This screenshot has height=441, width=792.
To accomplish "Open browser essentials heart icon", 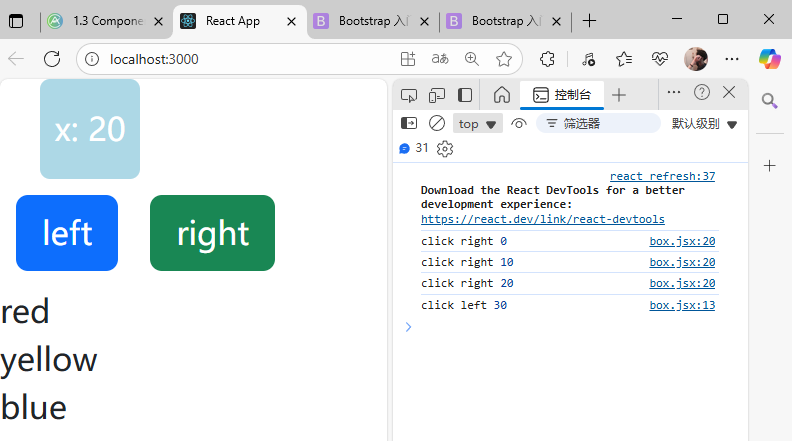I will (x=660, y=59).
